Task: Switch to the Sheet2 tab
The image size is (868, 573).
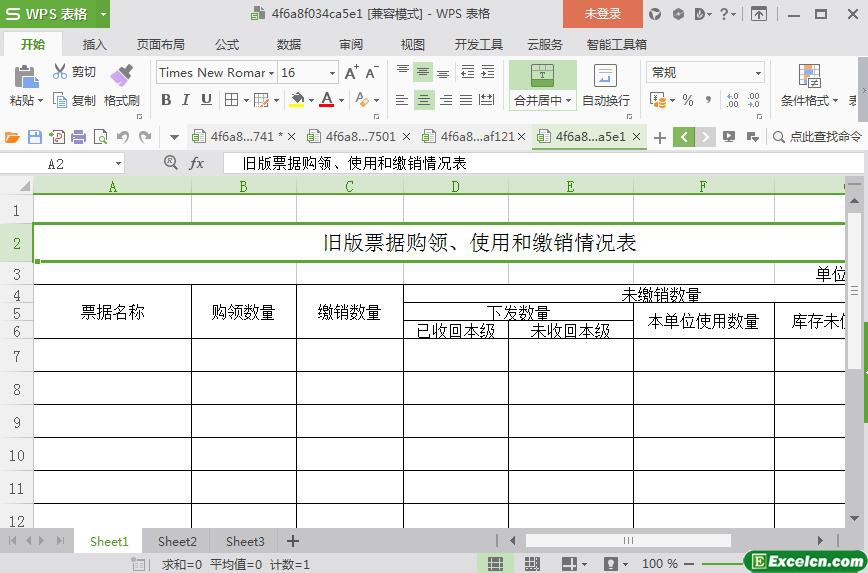Action: tap(177, 541)
